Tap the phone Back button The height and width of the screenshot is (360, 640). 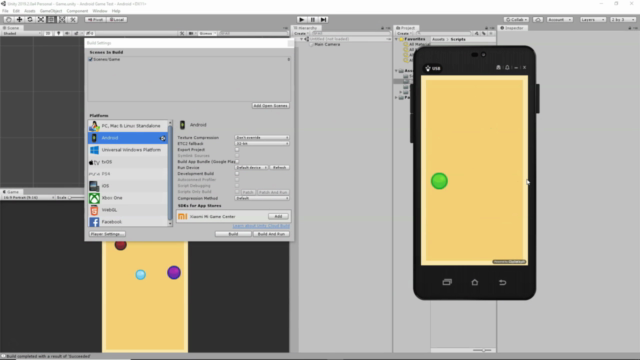502,282
